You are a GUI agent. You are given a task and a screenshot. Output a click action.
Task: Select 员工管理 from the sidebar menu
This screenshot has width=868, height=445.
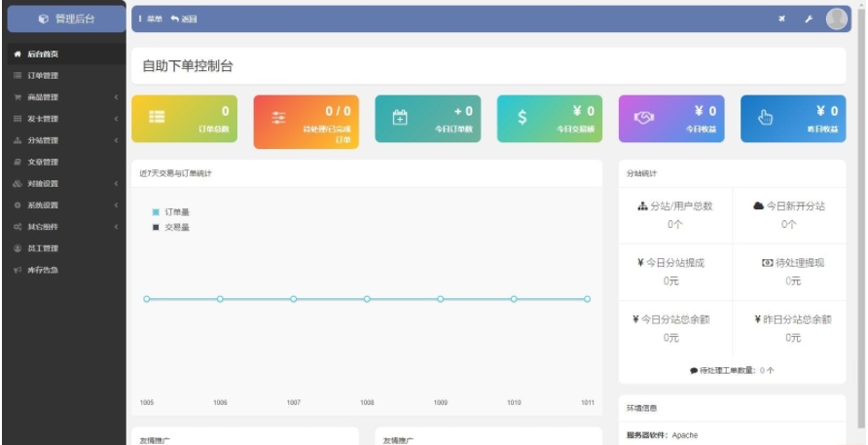(43, 248)
